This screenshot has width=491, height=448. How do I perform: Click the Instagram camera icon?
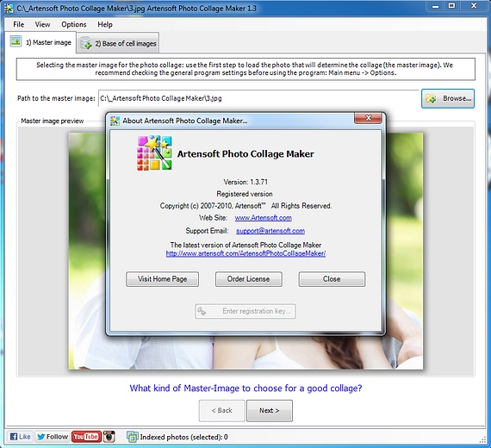point(109,437)
